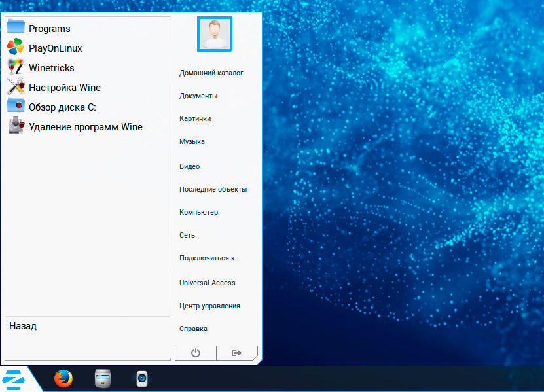544x392 pixels.
Task: Open the software app taskbar icon
Action: 142,378
